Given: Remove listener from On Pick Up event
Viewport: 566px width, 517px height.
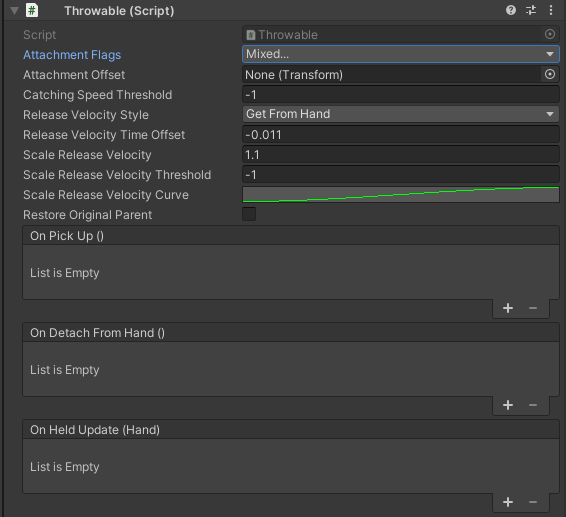Looking at the screenshot, I should [533, 308].
